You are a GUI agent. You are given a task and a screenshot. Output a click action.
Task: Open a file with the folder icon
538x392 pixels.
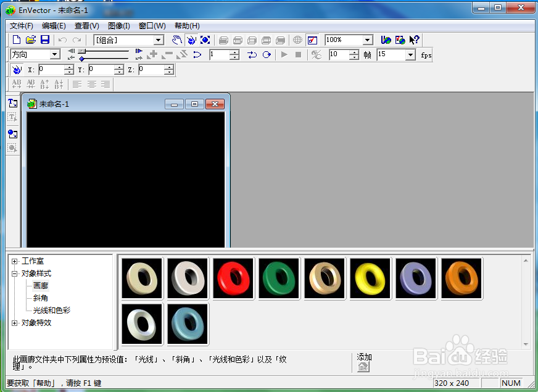31,40
